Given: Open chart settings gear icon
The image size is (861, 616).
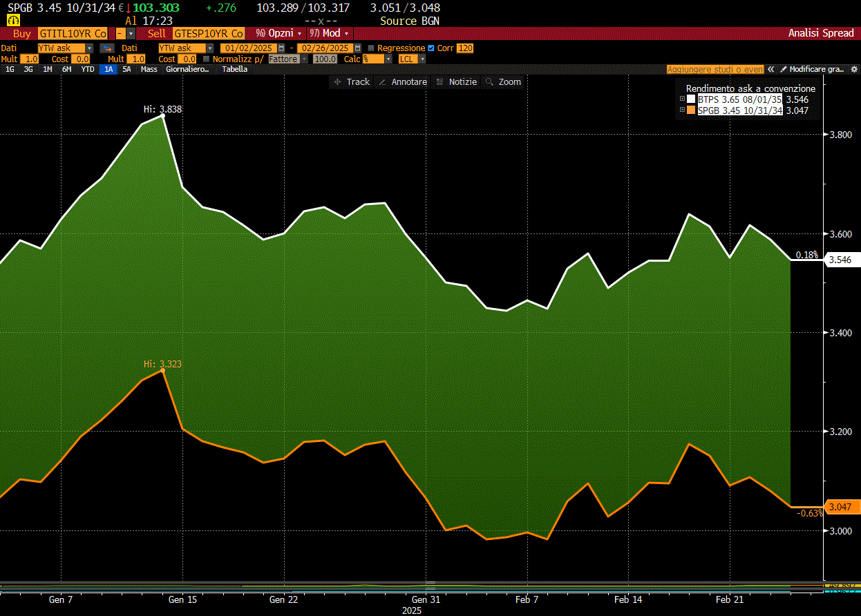Looking at the screenshot, I should coord(854,69).
